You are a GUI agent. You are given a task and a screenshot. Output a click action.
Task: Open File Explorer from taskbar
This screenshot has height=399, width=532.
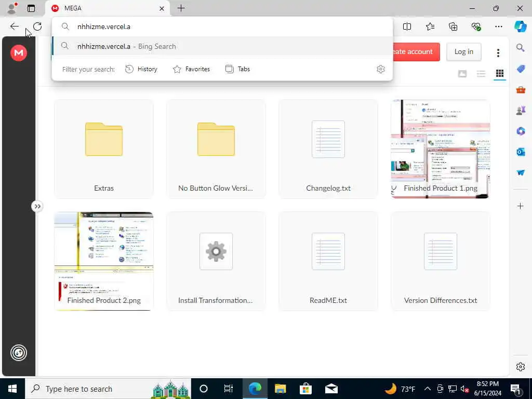point(280,389)
